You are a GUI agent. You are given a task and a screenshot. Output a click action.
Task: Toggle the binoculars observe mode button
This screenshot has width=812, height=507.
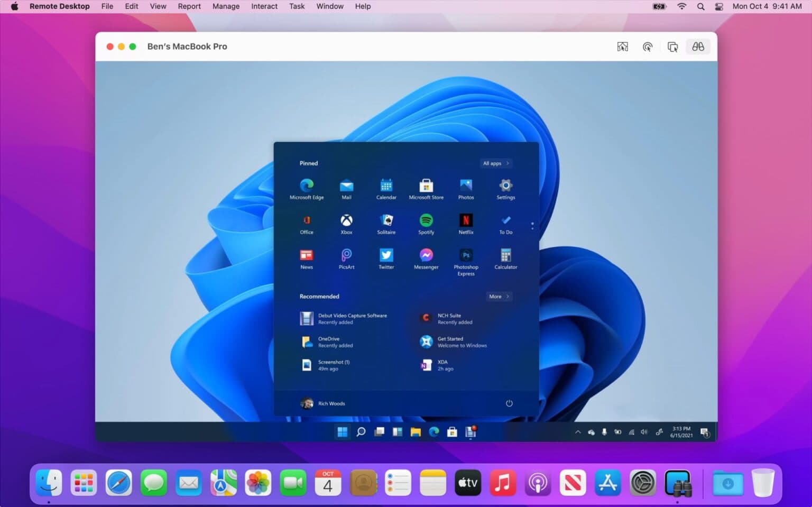pyautogui.click(x=698, y=47)
